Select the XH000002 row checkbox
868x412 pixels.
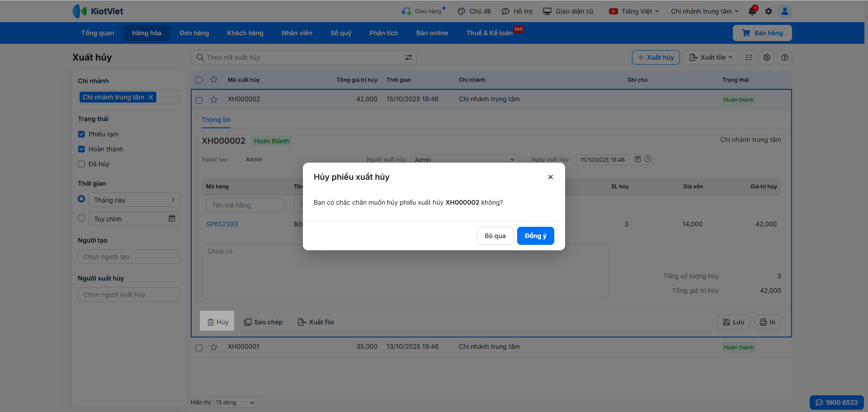click(x=199, y=100)
